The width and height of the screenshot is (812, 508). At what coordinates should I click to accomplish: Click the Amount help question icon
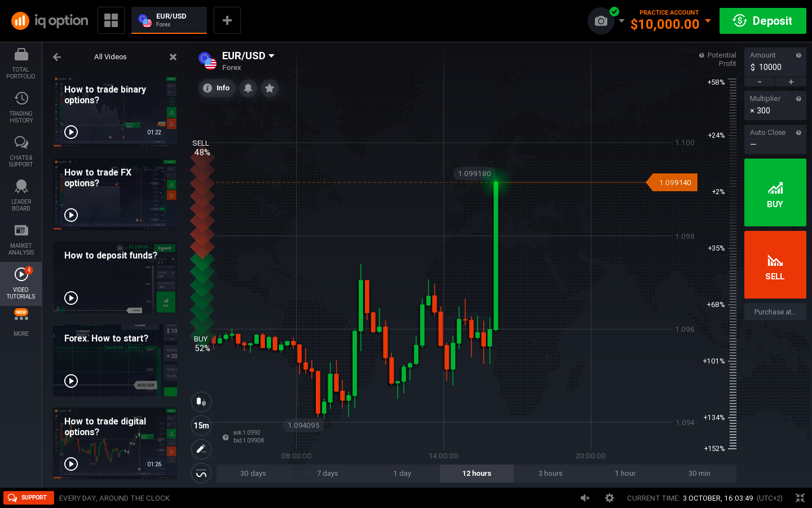(798, 55)
